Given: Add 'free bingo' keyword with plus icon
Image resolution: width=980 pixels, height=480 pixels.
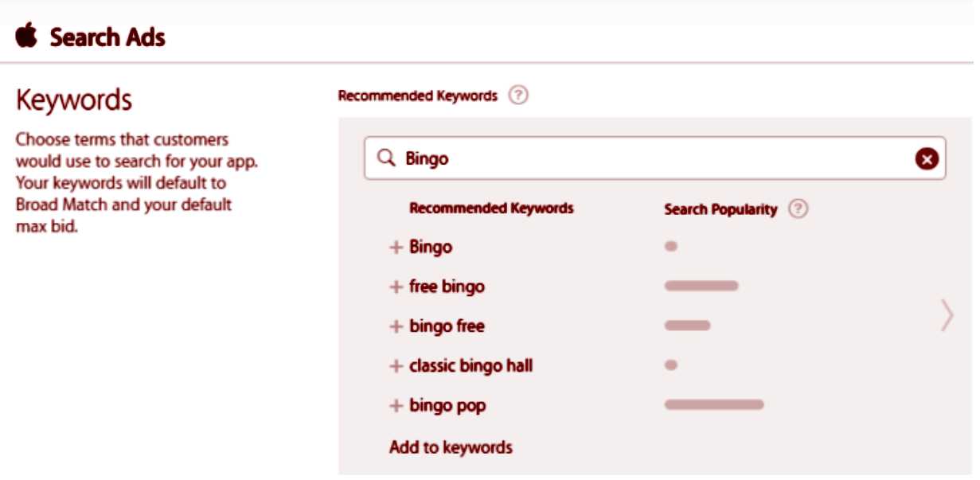Looking at the screenshot, I should pyautogui.click(x=396, y=287).
